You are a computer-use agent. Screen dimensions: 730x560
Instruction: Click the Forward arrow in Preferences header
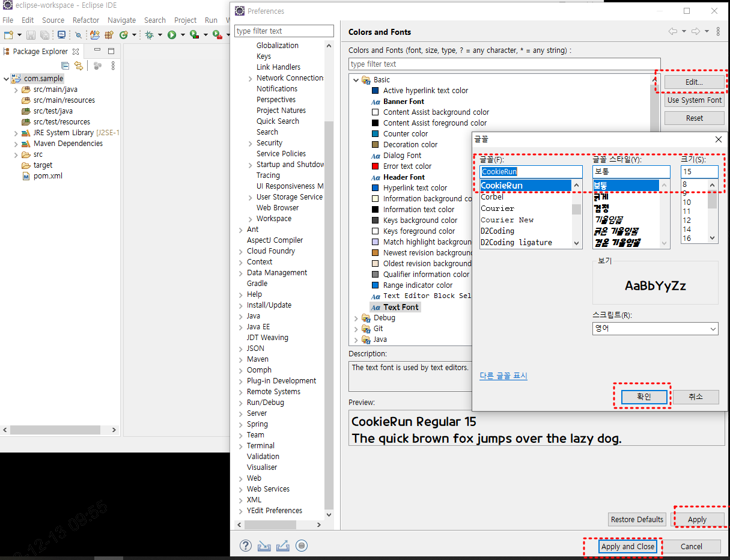point(696,31)
